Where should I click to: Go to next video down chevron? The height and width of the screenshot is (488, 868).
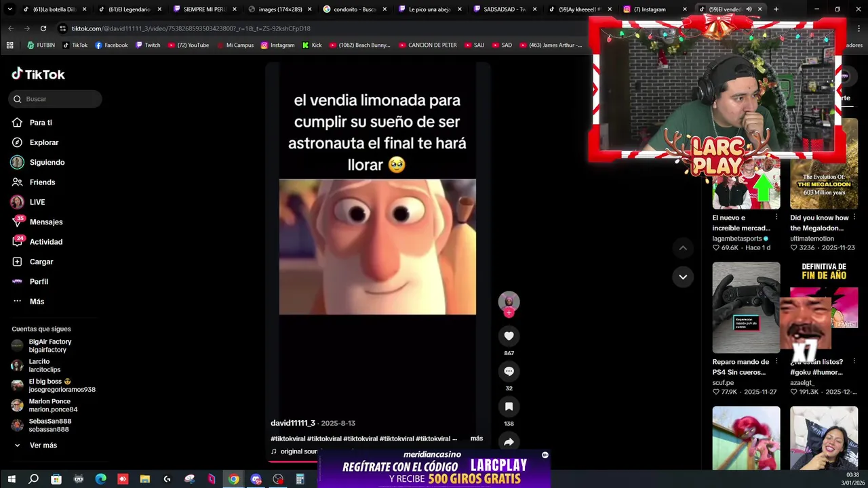[x=683, y=277]
